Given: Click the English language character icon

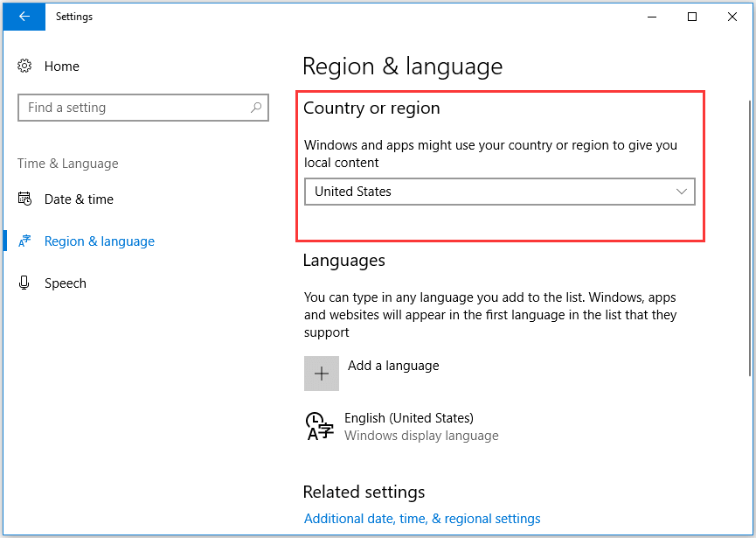Looking at the screenshot, I should click(319, 425).
